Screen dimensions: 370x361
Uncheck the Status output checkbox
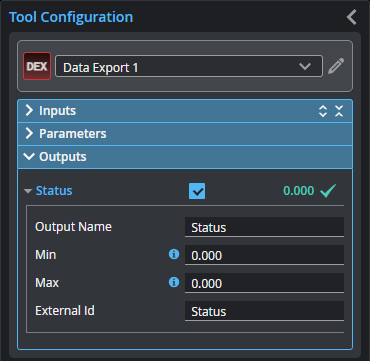pyautogui.click(x=197, y=191)
